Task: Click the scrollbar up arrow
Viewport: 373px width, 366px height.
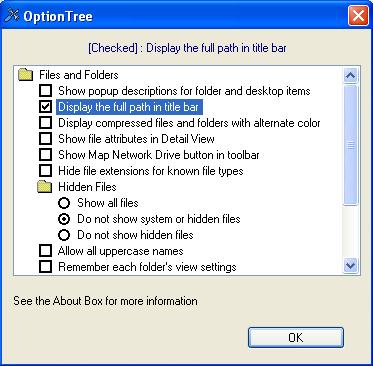Action: coord(351,76)
